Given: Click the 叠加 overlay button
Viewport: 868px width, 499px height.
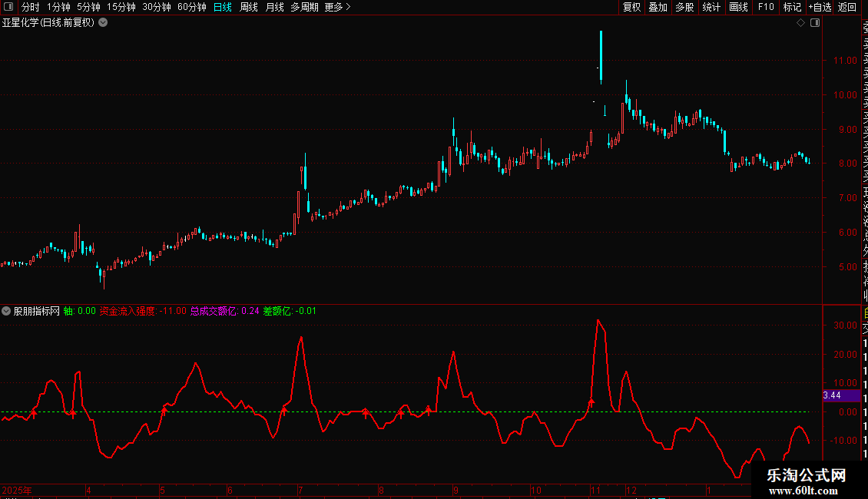Looking at the screenshot, I should (x=658, y=7).
